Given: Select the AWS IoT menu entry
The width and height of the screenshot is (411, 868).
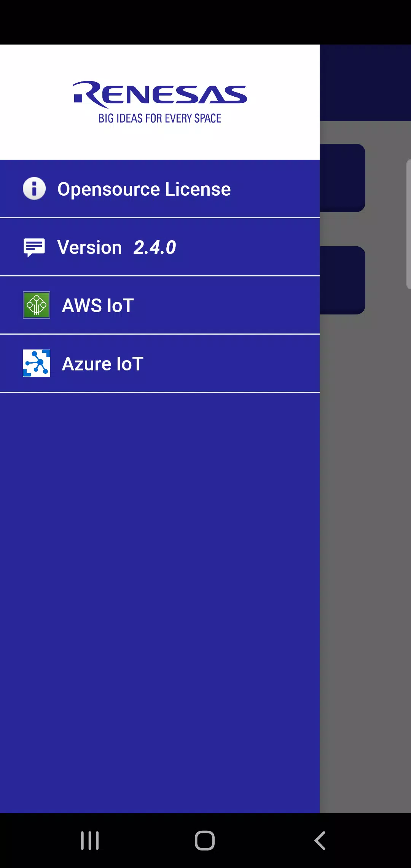Looking at the screenshot, I should coord(160,305).
